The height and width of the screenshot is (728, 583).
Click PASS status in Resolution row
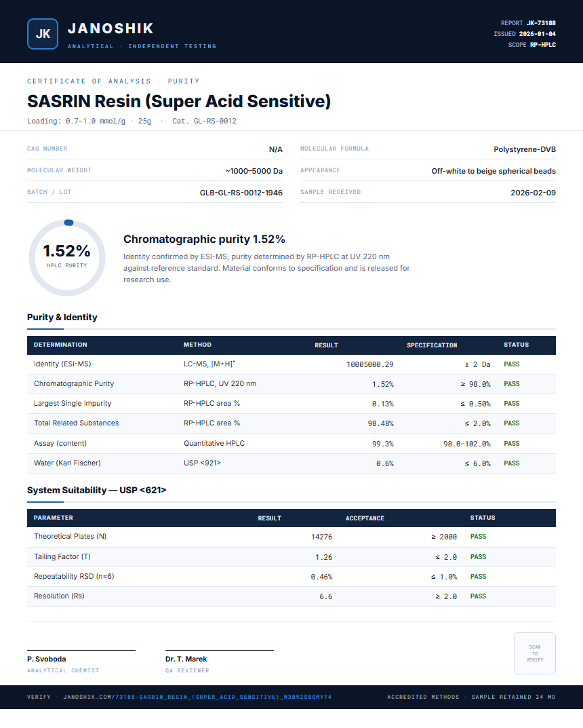478,596
